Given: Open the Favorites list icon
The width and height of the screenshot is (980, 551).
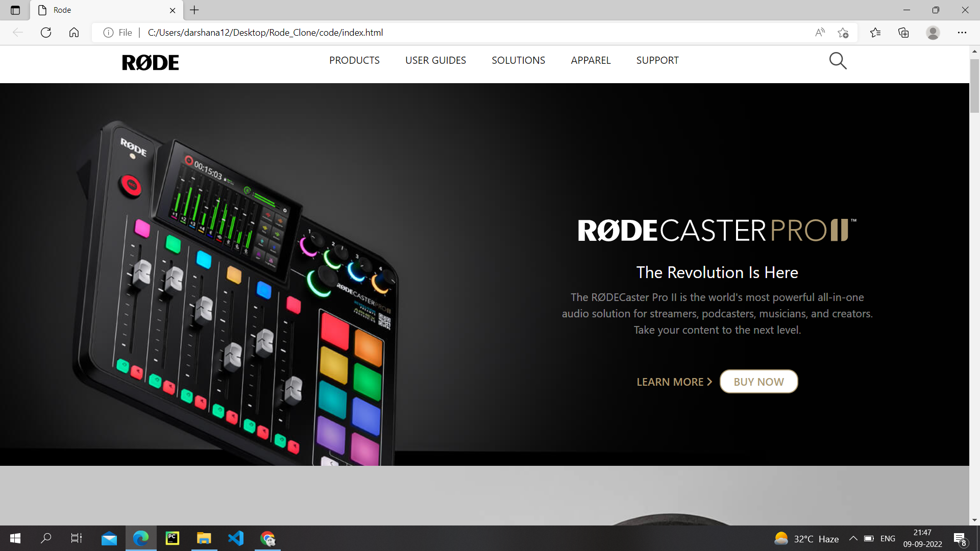Looking at the screenshot, I should tap(875, 33).
